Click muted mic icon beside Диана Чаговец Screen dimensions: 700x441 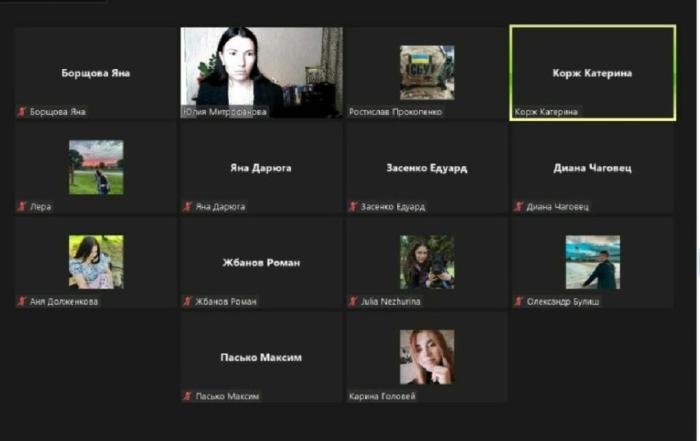519,207
